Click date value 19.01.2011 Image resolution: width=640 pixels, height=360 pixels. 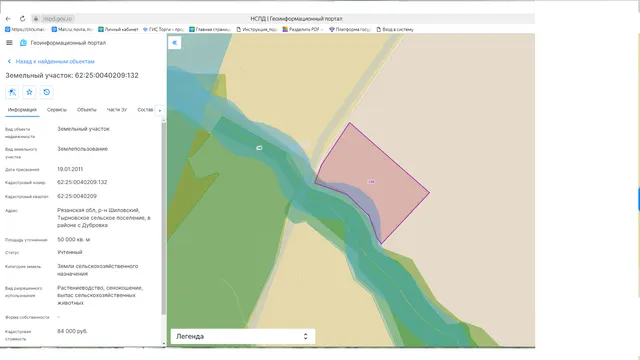click(x=70, y=169)
